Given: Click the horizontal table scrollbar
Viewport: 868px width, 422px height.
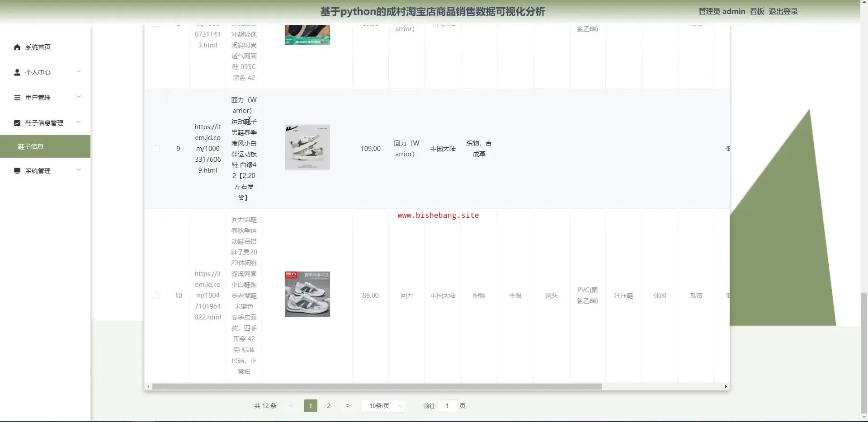Looking at the screenshot, I should [x=377, y=386].
